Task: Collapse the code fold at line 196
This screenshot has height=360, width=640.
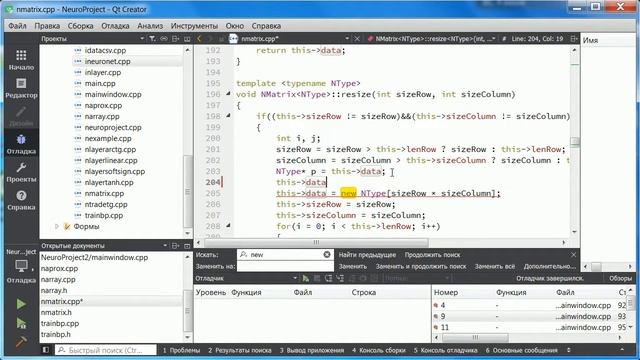Action: 228,94
